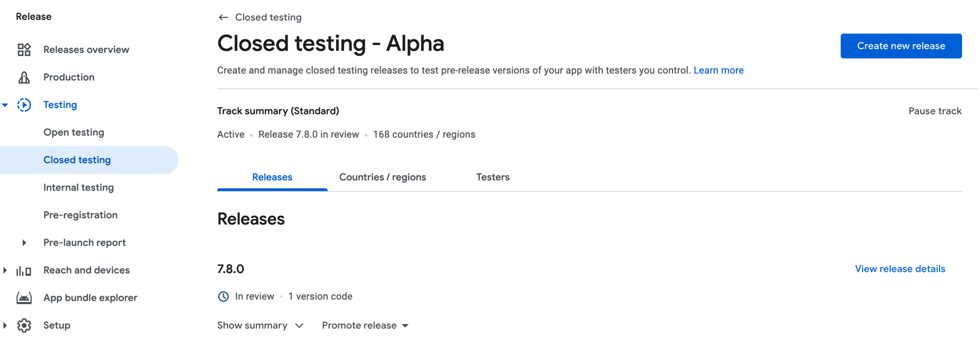This screenshot has width=980, height=350.
Task: Open View release details link
Action: (900, 269)
